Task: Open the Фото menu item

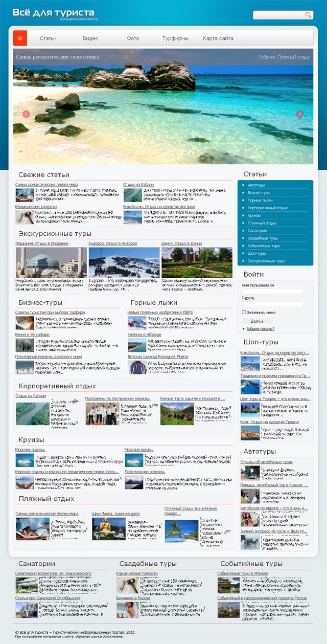Action: [133, 38]
